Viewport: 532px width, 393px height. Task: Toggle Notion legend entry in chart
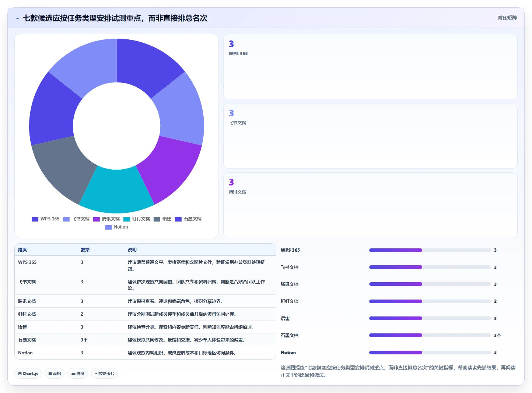click(116, 227)
